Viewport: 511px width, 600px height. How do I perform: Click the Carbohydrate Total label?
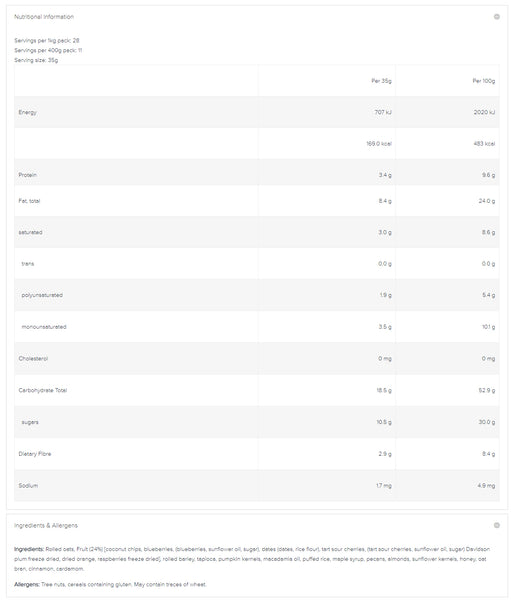(42, 390)
